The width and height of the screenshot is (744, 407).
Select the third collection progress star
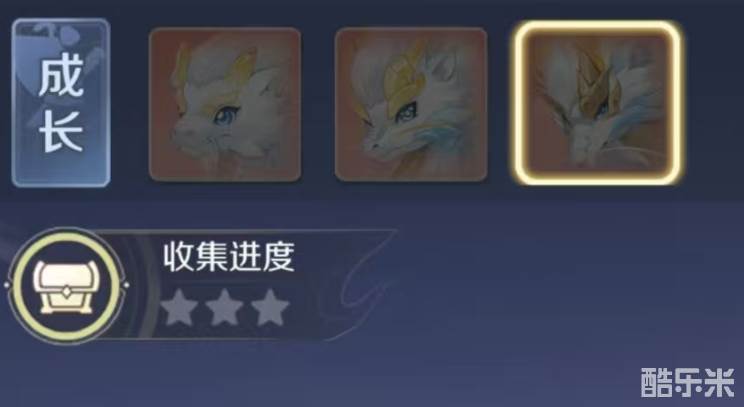click(x=270, y=308)
